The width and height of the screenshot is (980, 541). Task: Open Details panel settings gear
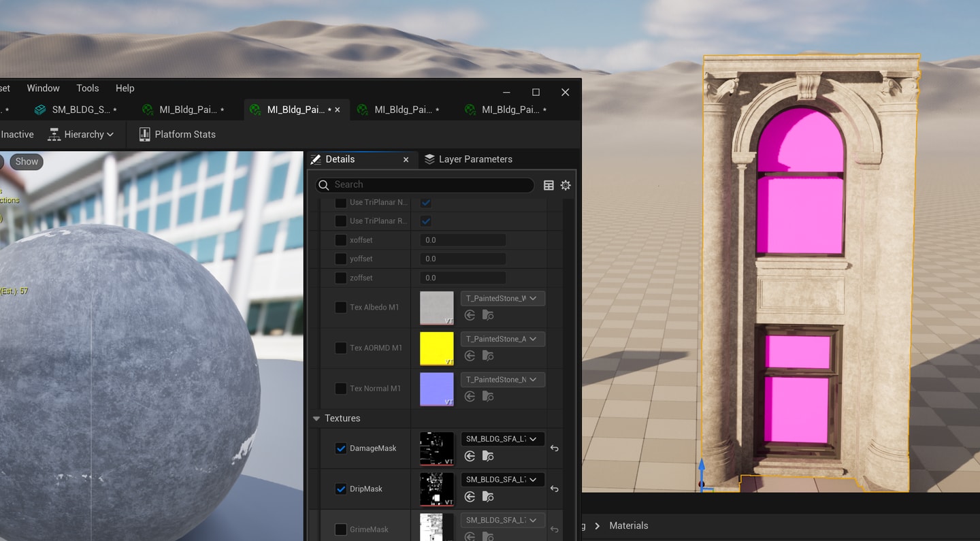(566, 185)
